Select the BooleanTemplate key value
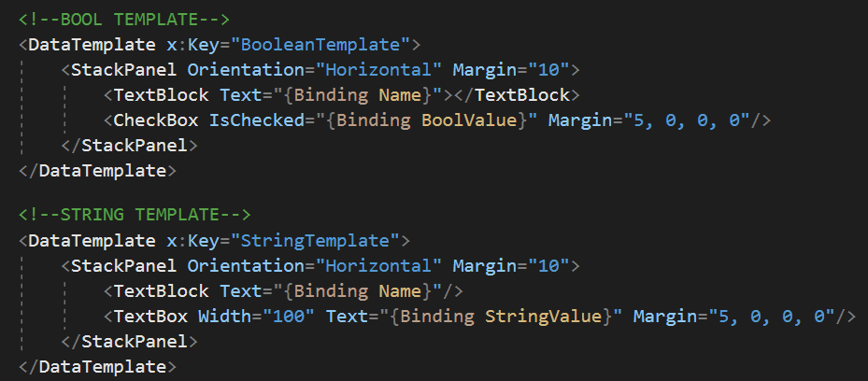 pyautogui.click(x=321, y=44)
